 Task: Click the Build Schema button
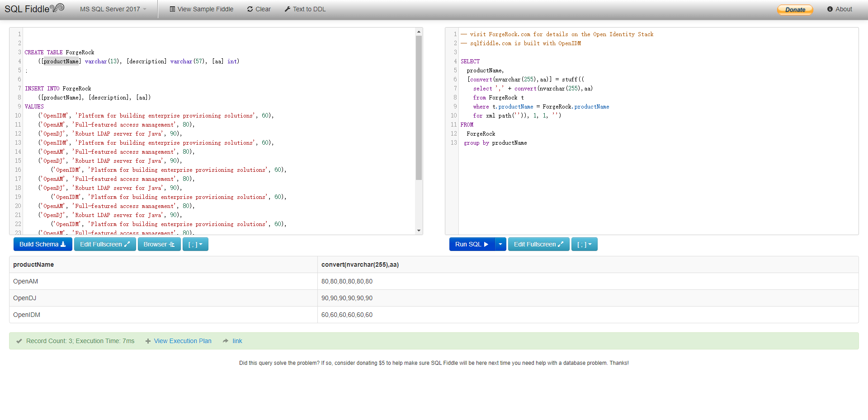pos(42,244)
